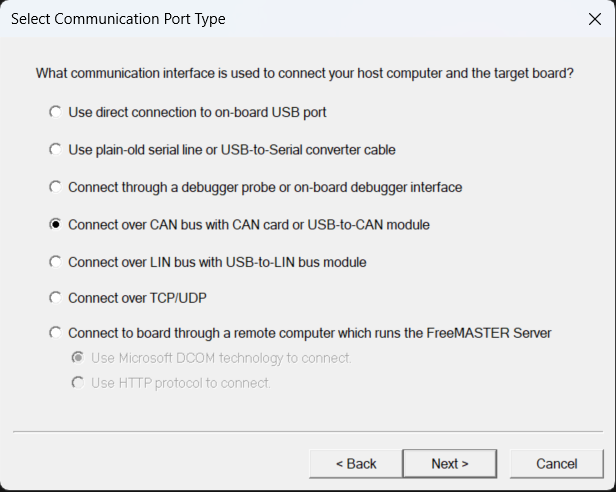Select direct on-board USB port connection
616x492 pixels.
(x=55, y=113)
